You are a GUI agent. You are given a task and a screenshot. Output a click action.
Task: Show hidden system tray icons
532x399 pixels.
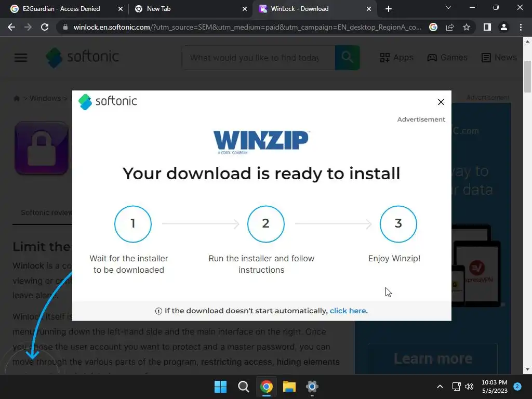click(x=440, y=387)
